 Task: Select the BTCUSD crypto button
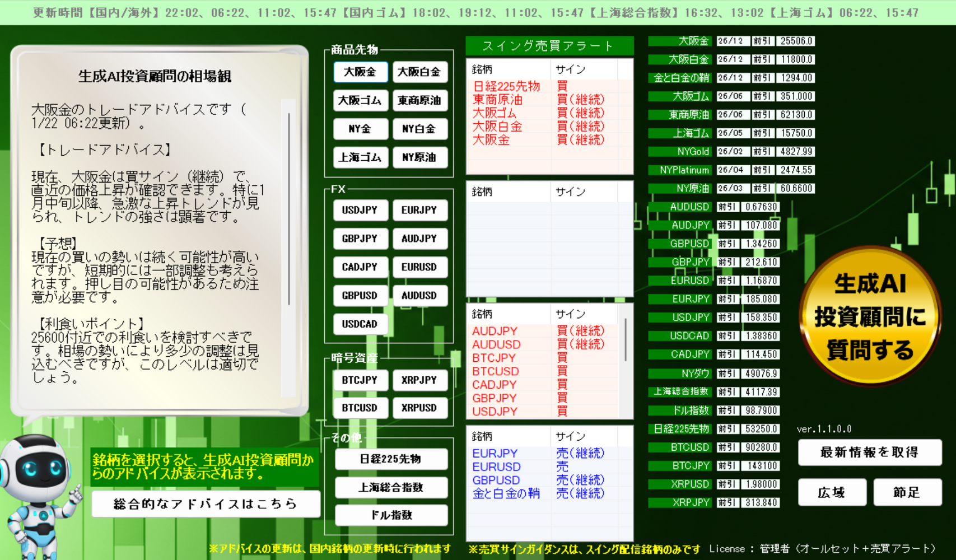(360, 408)
